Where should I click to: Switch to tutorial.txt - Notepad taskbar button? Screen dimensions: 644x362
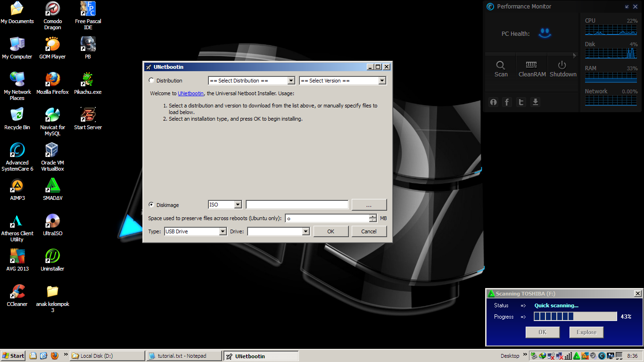coord(184,356)
